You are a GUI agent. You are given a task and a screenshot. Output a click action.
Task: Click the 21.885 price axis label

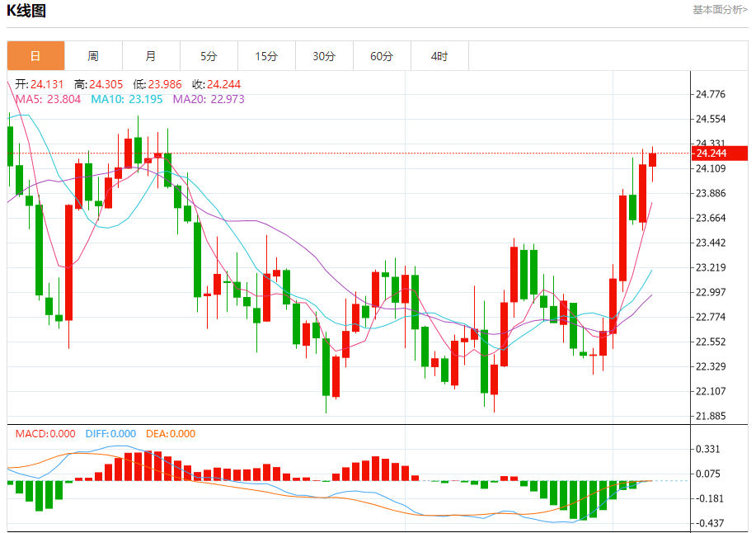click(x=711, y=416)
